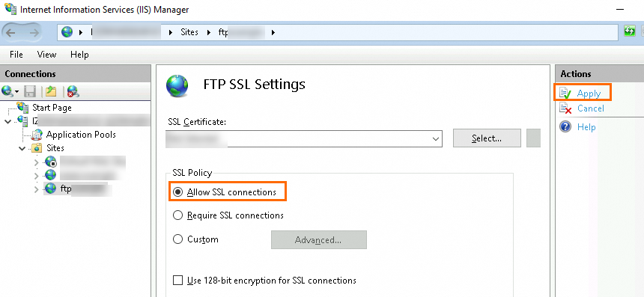
Task: Select the Require SSL connections option
Action: (177, 215)
